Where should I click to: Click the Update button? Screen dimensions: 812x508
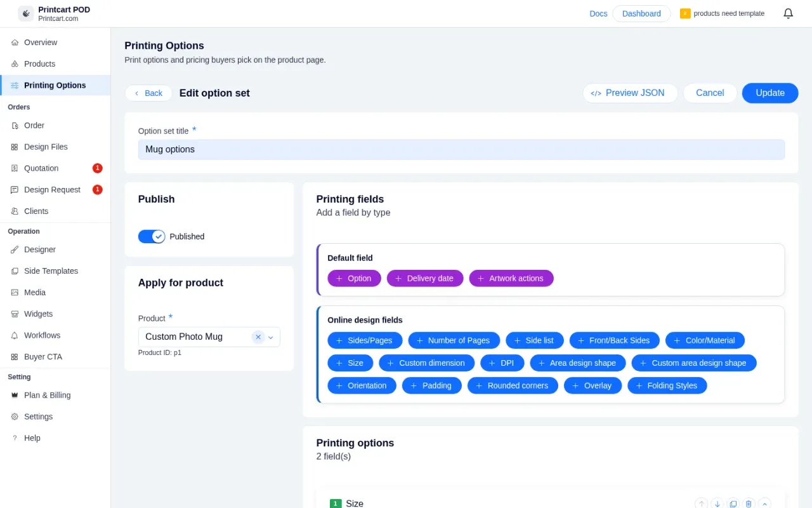pyautogui.click(x=770, y=93)
